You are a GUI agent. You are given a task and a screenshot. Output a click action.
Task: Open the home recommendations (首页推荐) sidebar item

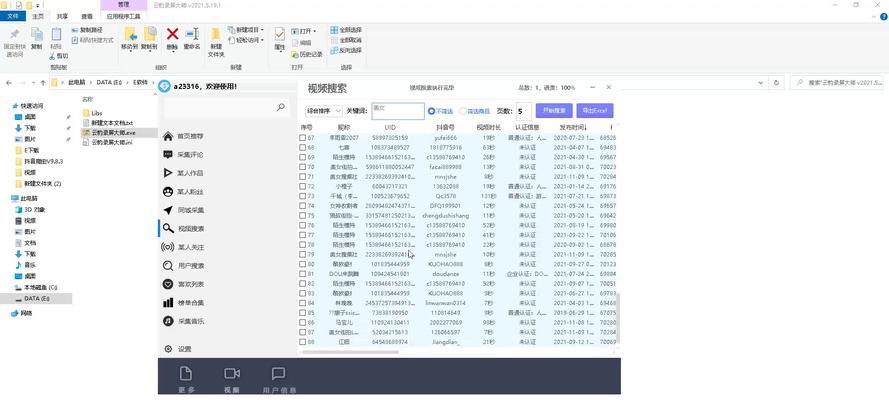tap(183, 137)
